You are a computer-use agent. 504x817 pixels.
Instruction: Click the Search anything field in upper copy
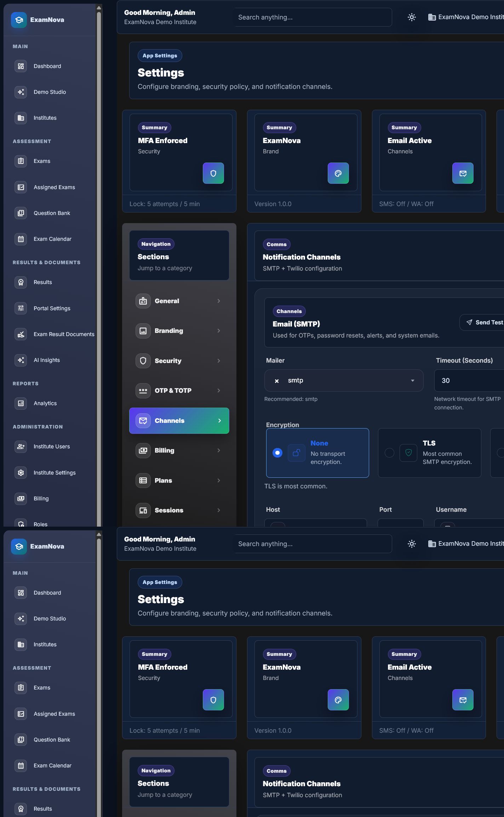[313, 17]
